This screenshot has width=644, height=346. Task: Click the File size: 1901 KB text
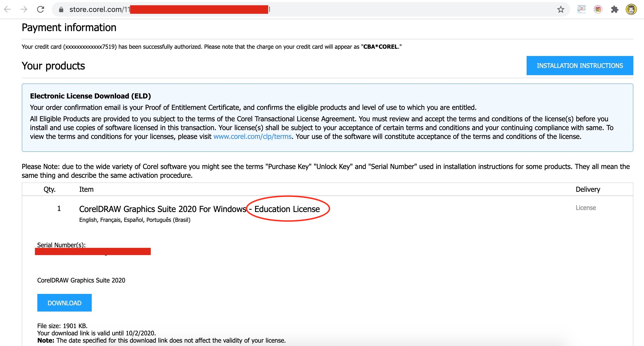coord(62,326)
